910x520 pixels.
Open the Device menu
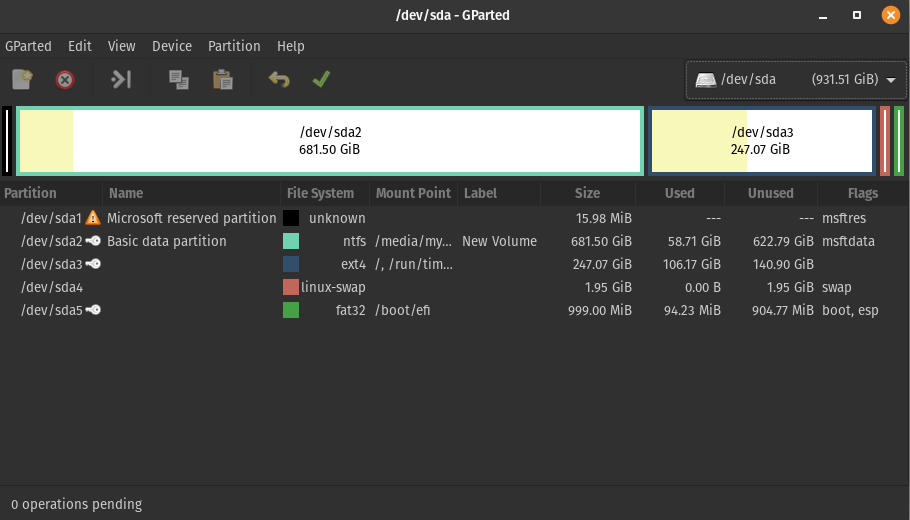pos(172,46)
